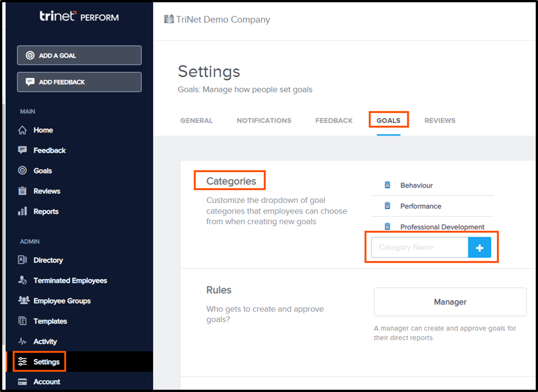Click the plus button to add category
The height and width of the screenshot is (392, 538).
coord(480,247)
